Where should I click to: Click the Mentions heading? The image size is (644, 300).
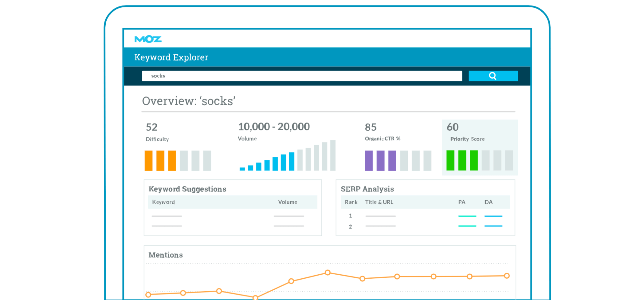coord(166,255)
